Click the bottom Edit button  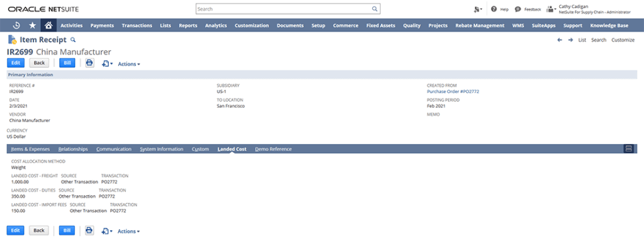pyautogui.click(x=15, y=230)
